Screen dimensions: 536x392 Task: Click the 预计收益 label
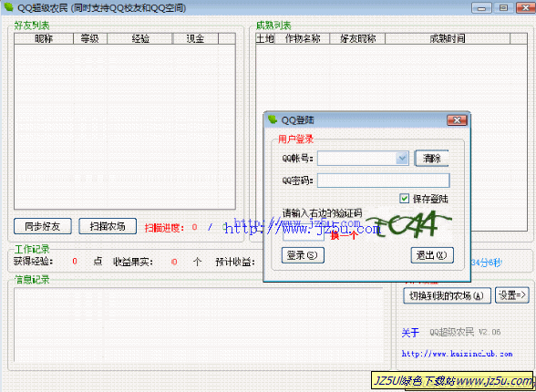tap(235, 263)
